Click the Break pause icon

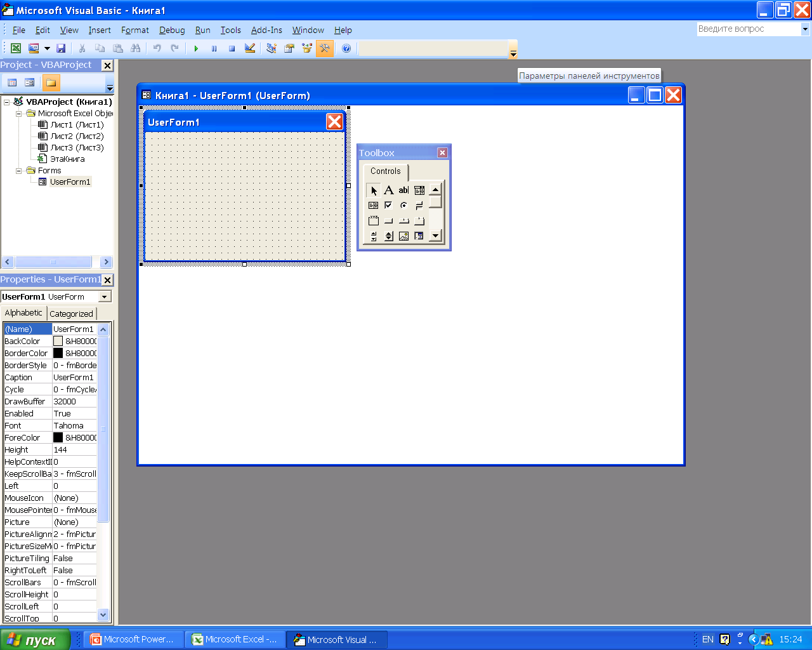click(214, 48)
